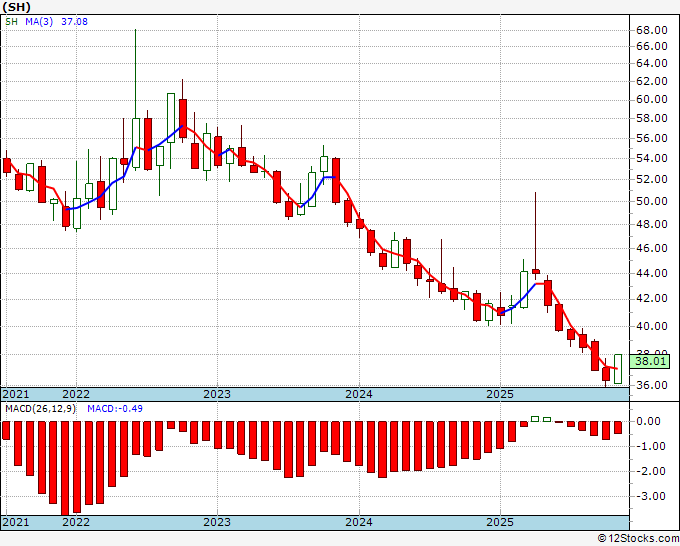This screenshot has height=546, width=680.
Task: Select 2021 on the MACD panel time axis
Action: pos(16,522)
